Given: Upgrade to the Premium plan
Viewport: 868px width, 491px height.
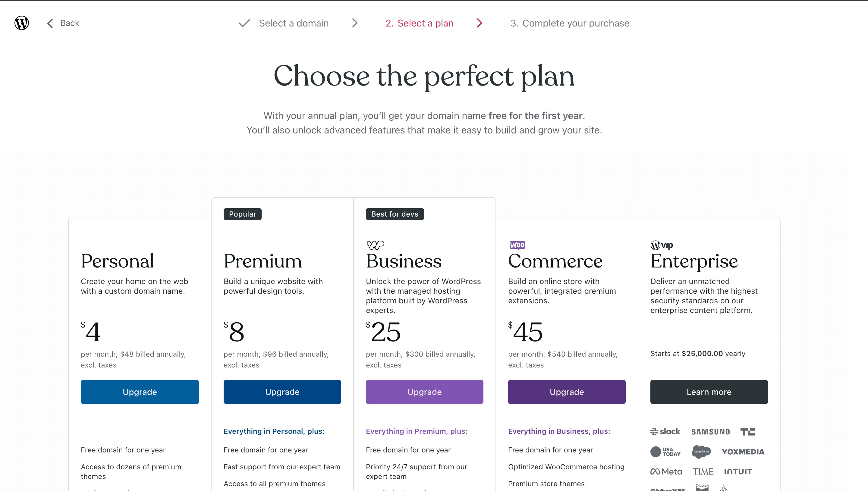Looking at the screenshot, I should (282, 392).
